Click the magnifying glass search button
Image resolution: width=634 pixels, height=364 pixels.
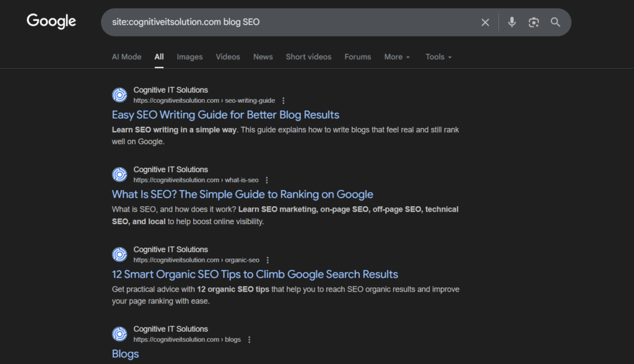point(555,22)
